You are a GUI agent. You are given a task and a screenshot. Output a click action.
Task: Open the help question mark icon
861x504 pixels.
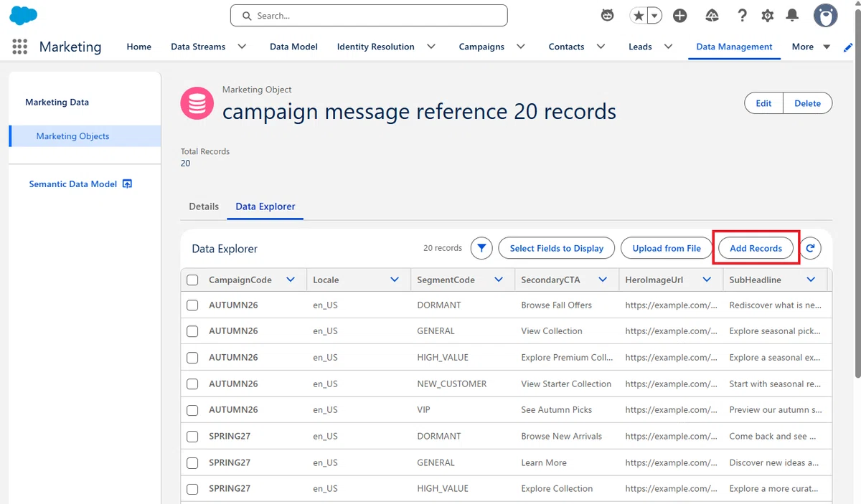742,16
